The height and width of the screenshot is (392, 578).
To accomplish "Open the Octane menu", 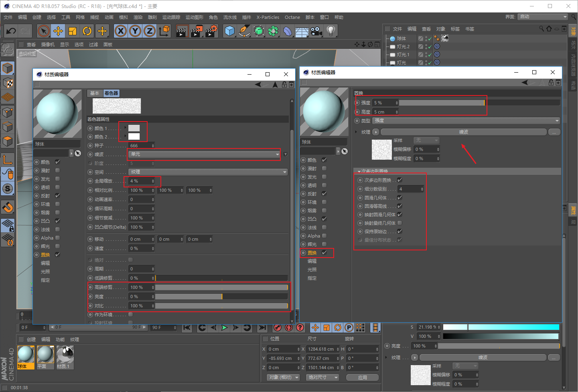I will [292, 17].
